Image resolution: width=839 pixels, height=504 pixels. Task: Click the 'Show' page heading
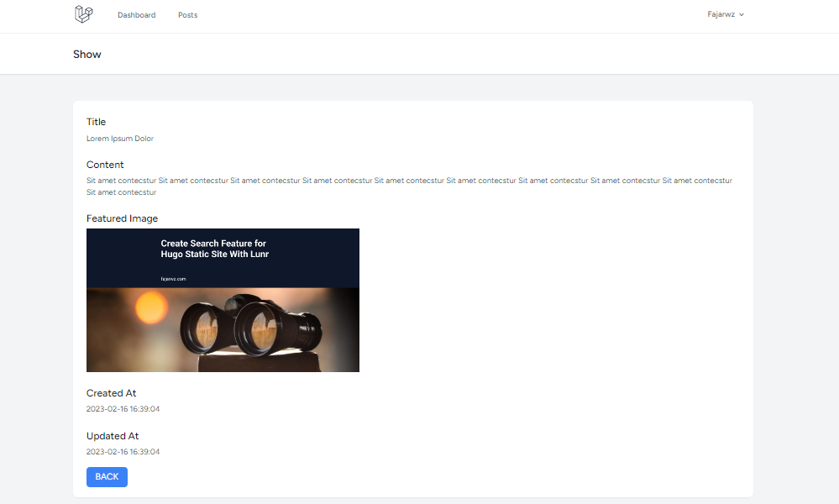[87, 55]
